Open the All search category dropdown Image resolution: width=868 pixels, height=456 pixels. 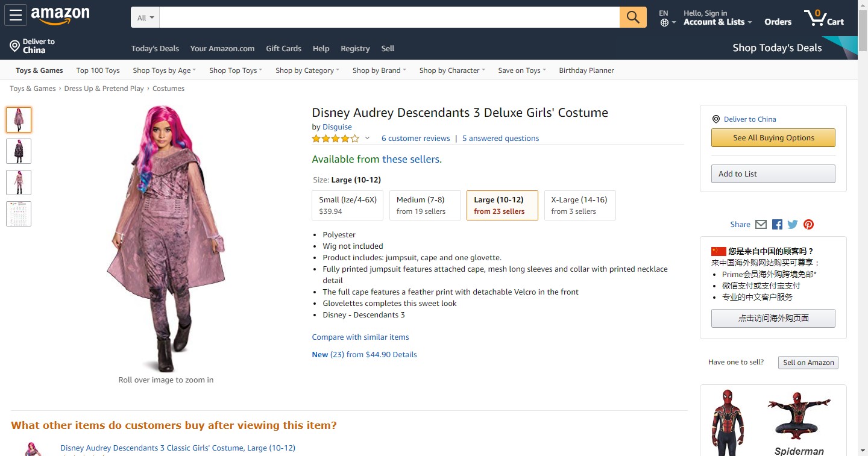coord(145,17)
